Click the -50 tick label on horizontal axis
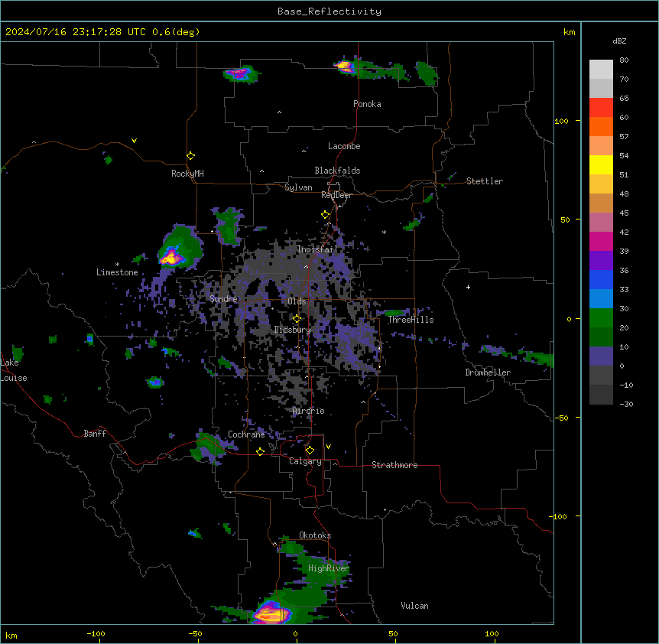Viewport: 659px width, 644px height. tap(195, 634)
